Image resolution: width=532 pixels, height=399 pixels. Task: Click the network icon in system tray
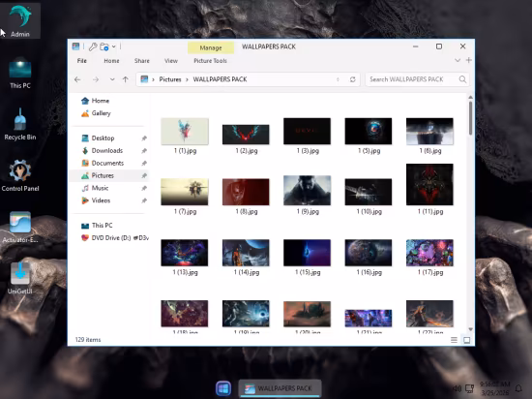(x=469, y=388)
